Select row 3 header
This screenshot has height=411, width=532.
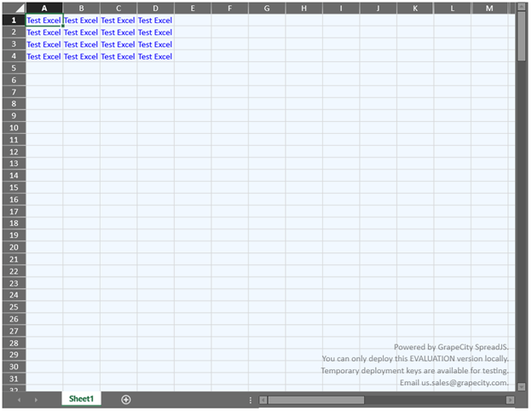[14, 44]
